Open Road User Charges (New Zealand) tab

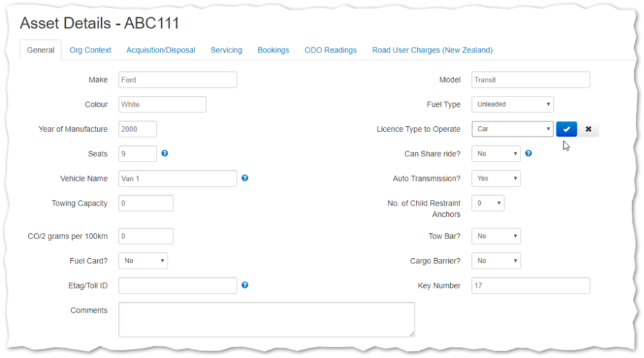[432, 50]
